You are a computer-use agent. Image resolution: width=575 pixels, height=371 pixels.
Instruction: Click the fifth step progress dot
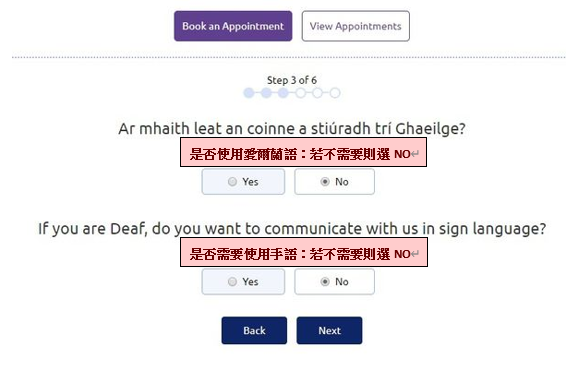pyautogui.click(x=318, y=93)
